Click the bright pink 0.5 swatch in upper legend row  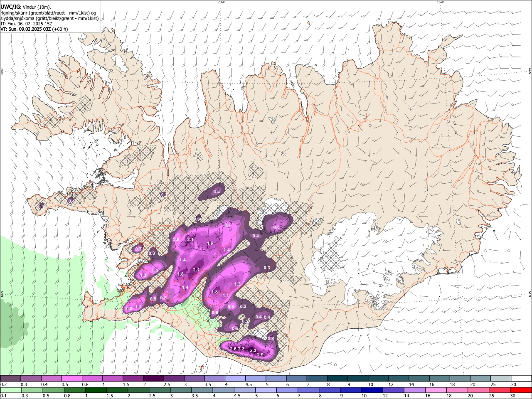tap(71, 379)
